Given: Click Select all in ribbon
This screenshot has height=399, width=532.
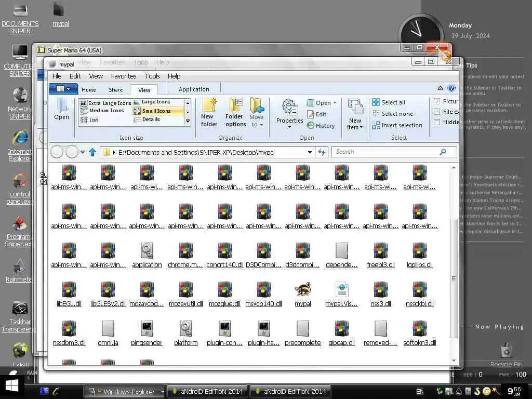Looking at the screenshot, I should pos(389,102).
